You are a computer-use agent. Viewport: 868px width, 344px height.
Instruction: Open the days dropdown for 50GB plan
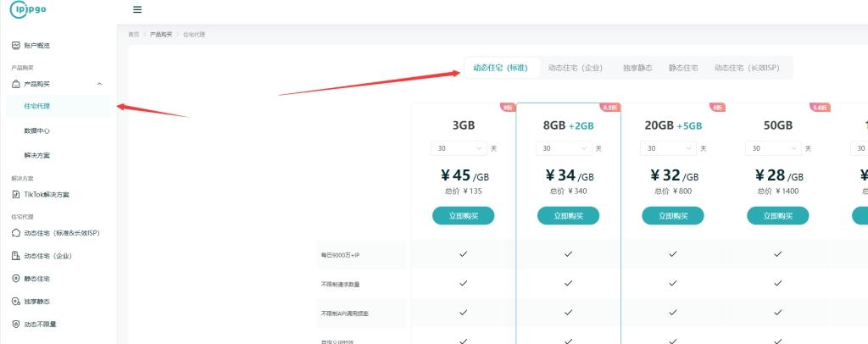click(x=772, y=148)
